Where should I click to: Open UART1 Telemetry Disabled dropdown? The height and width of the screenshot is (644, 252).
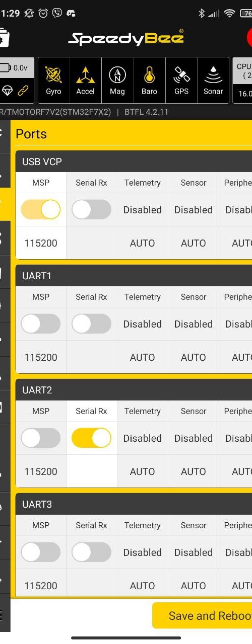click(x=143, y=324)
